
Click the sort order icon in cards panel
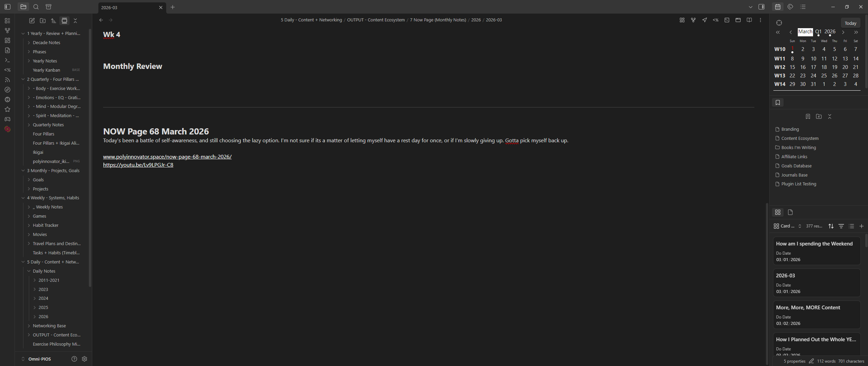pyautogui.click(x=831, y=226)
